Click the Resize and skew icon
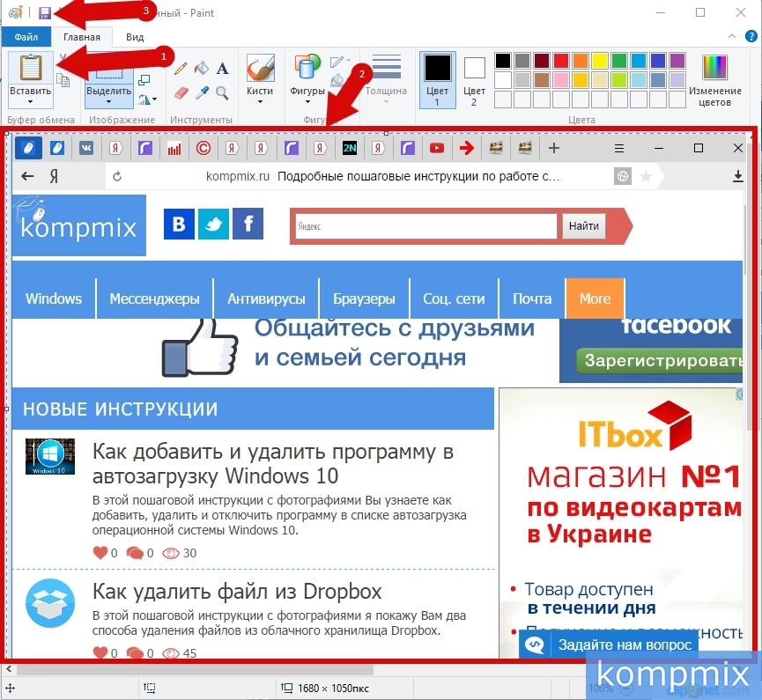Image resolution: width=762 pixels, height=700 pixels. click(144, 79)
